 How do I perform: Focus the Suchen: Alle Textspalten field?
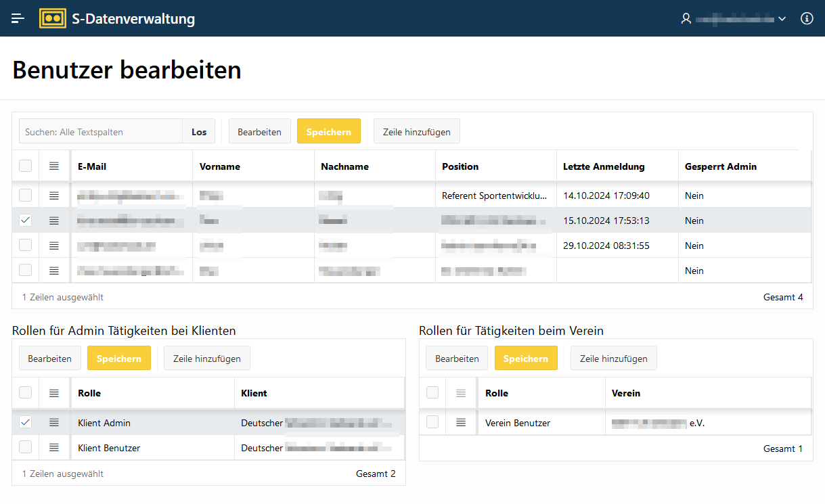(x=101, y=132)
